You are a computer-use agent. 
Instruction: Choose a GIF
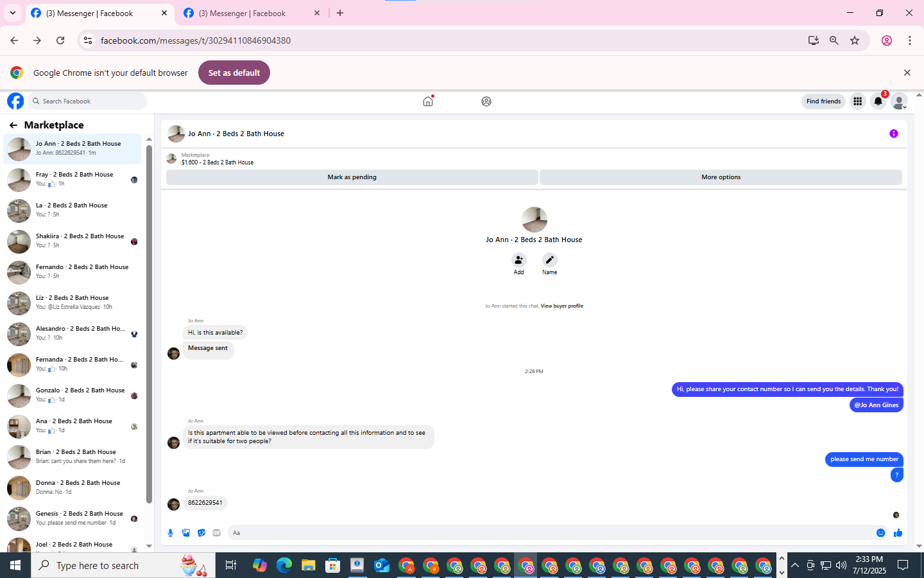[217, 532]
